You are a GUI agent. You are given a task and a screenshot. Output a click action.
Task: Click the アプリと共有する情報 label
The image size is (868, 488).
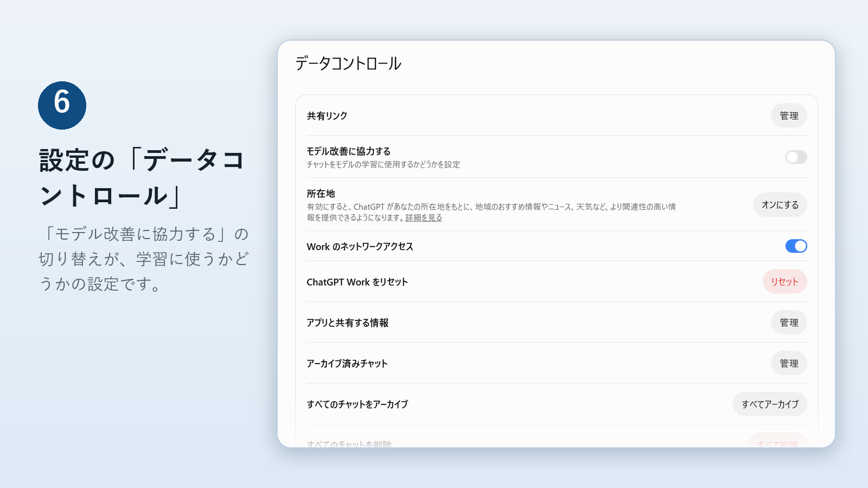(x=348, y=323)
